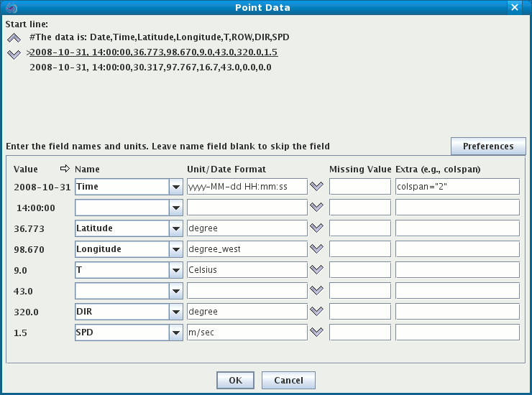532x395 pixels.
Task: Cancel the Point Data dialog
Action: click(288, 380)
